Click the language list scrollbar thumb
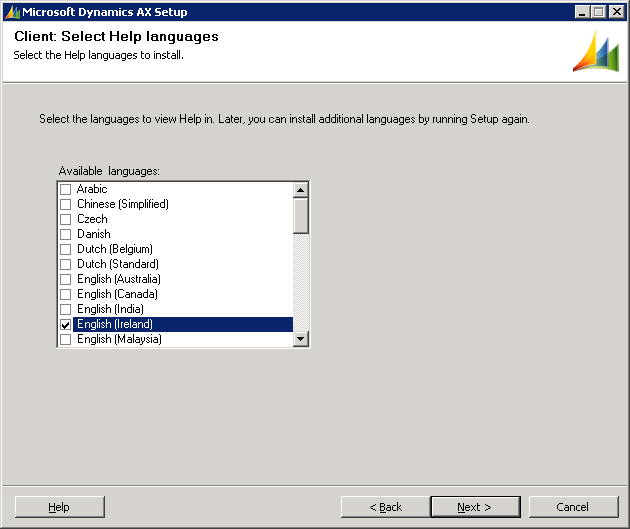The width and height of the screenshot is (630, 529). pos(301,215)
